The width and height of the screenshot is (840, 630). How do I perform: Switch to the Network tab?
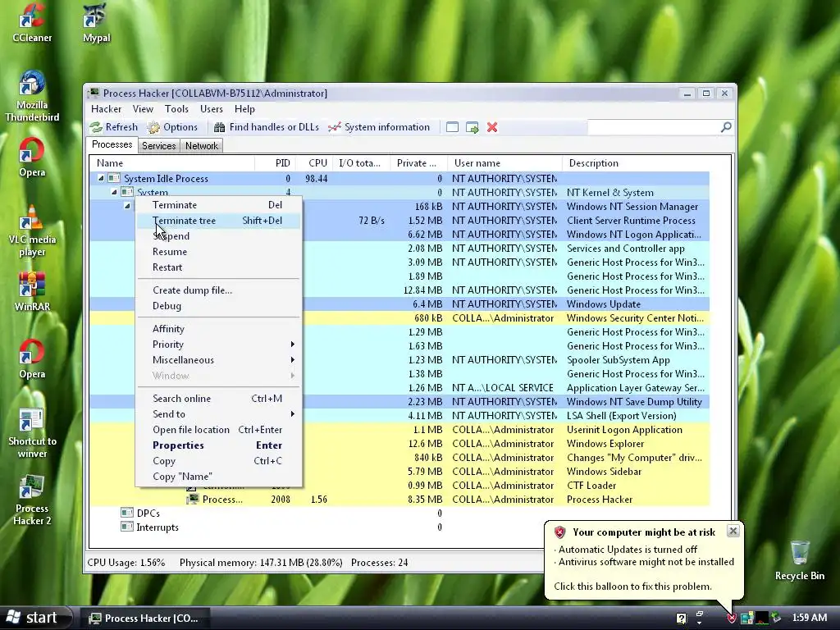coord(202,146)
